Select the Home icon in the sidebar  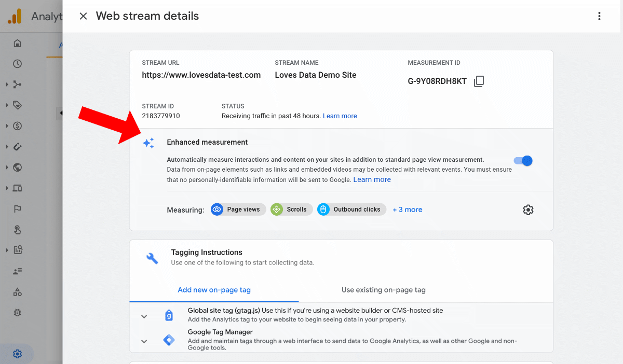tap(17, 43)
